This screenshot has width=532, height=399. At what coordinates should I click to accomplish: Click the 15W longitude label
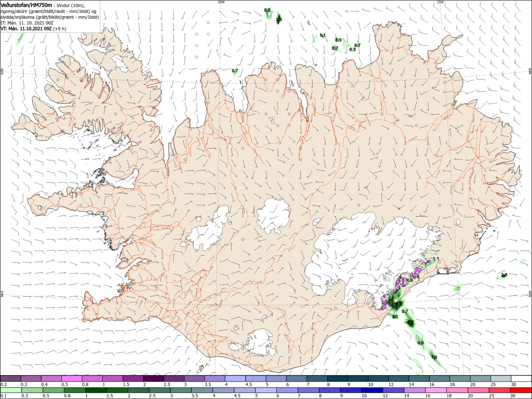click(x=440, y=2)
